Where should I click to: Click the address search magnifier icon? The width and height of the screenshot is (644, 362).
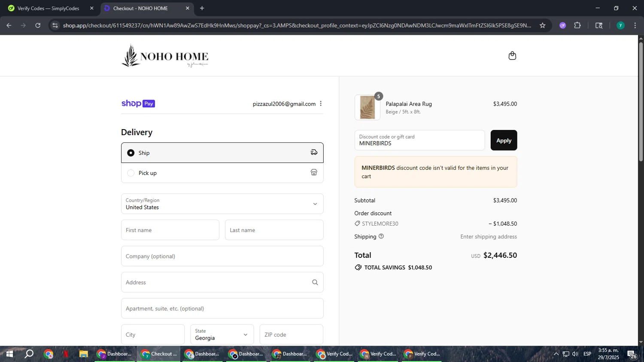click(x=315, y=282)
